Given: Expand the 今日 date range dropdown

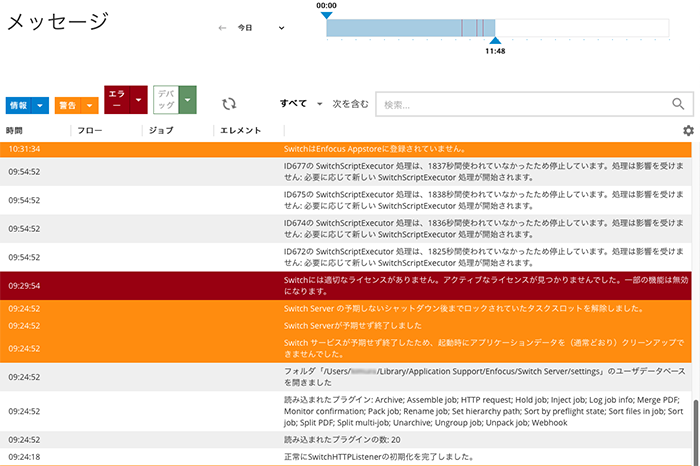Looking at the screenshot, I should pyautogui.click(x=261, y=28).
